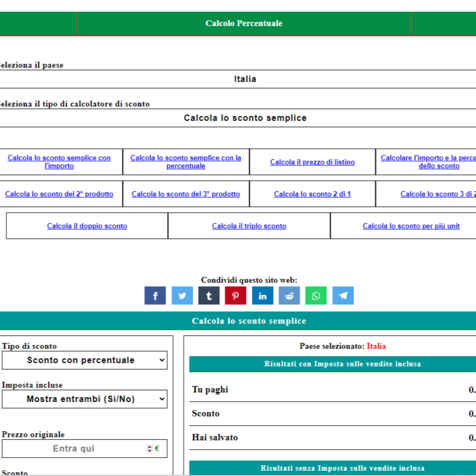Share the site on Facebook

tap(155, 295)
